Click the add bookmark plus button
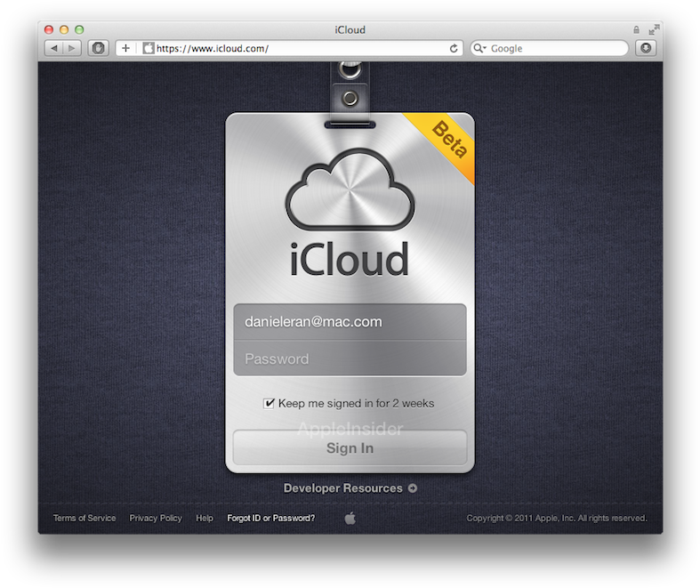This screenshot has width=700, height=588. coord(125,48)
